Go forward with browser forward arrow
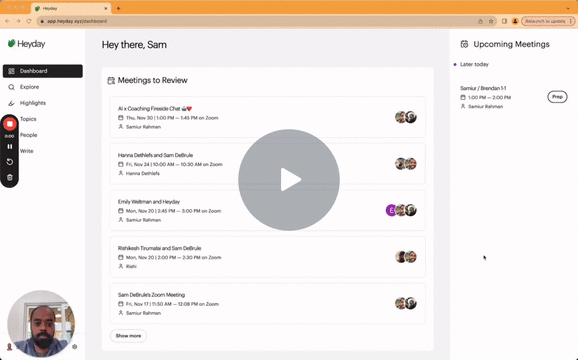This screenshot has width=578, height=360. tap(18, 21)
